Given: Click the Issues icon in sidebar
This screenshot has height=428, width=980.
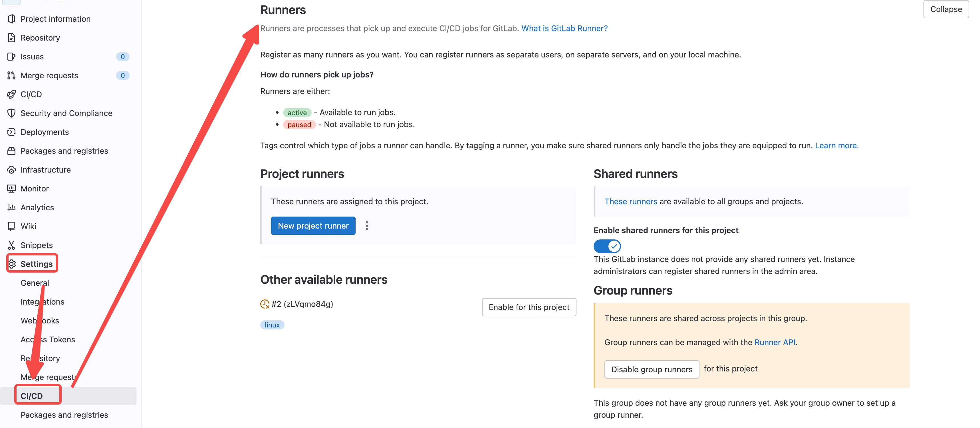Looking at the screenshot, I should [11, 56].
